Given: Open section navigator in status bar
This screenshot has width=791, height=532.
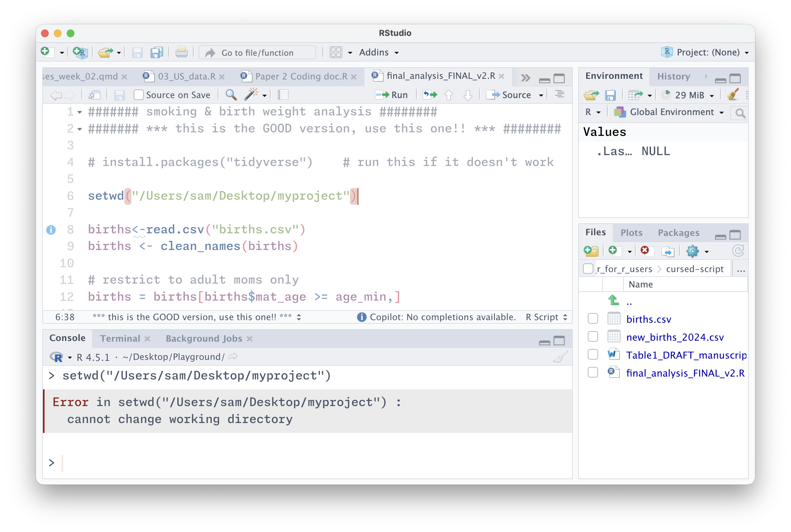Looking at the screenshot, I should tap(196, 317).
